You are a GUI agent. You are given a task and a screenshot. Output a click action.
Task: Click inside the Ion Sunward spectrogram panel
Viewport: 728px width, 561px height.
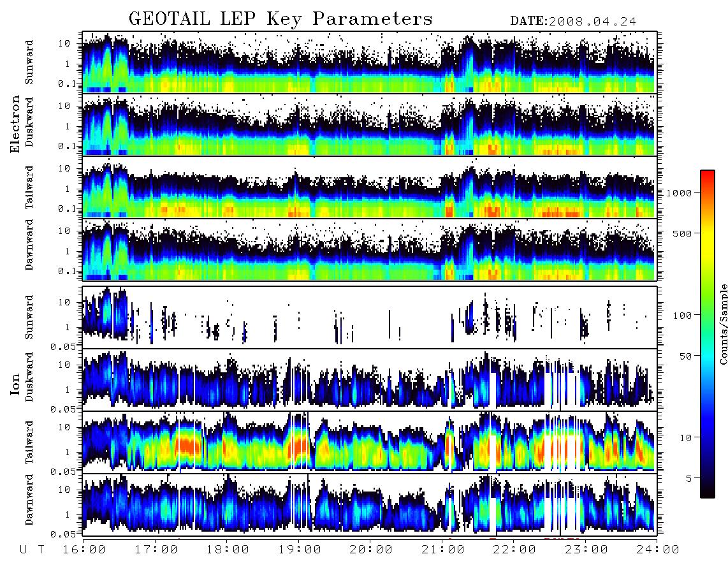(x=370, y=317)
